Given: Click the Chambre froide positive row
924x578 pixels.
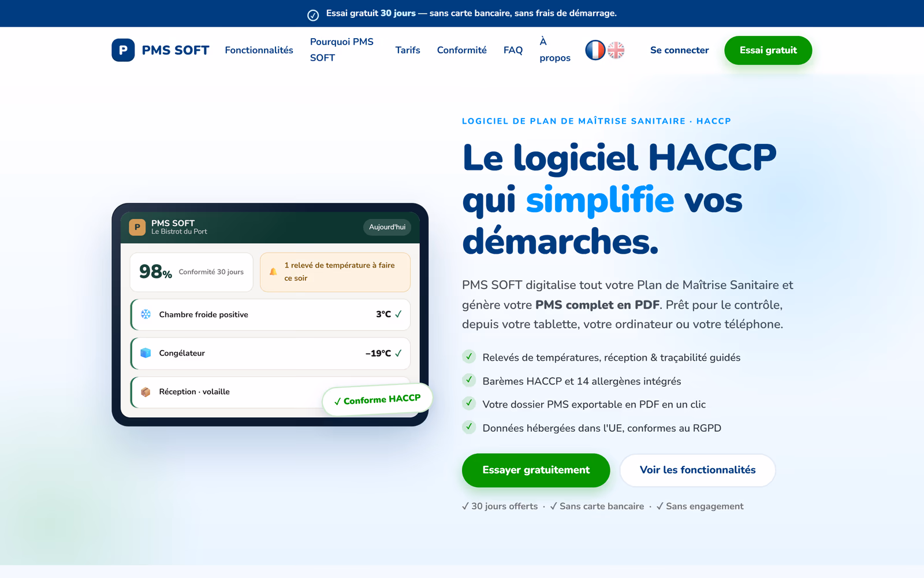Looking at the screenshot, I should (x=270, y=314).
